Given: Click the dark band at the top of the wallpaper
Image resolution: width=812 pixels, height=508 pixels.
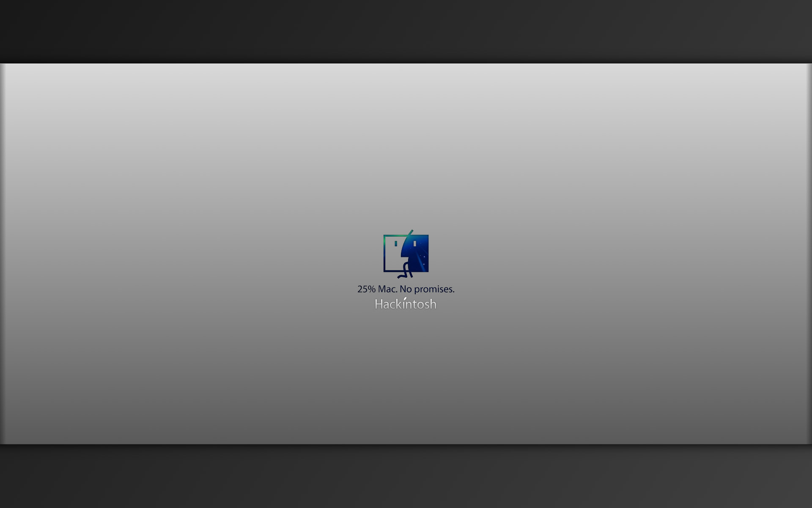Looking at the screenshot, I should (x=406, y=30).
